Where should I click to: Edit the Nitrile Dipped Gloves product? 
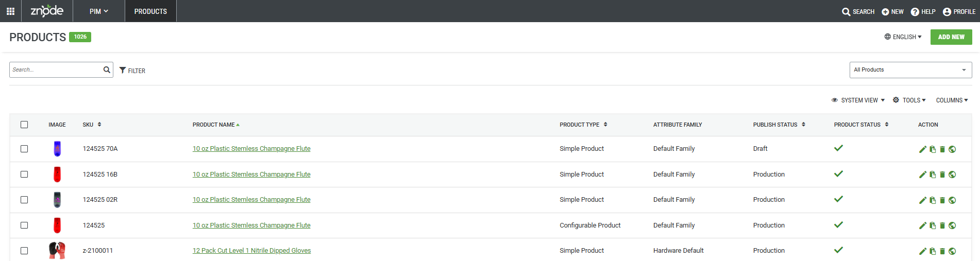(922, 251)
